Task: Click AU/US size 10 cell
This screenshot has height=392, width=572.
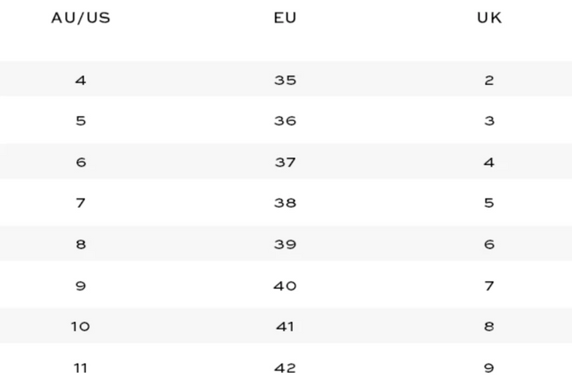Action: pyautogui.click(x=80, y=327)
